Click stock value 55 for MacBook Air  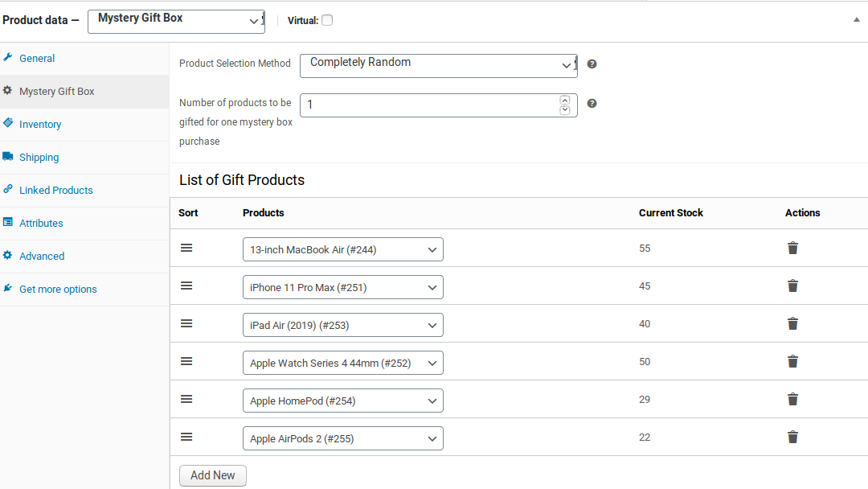point(645,248)
